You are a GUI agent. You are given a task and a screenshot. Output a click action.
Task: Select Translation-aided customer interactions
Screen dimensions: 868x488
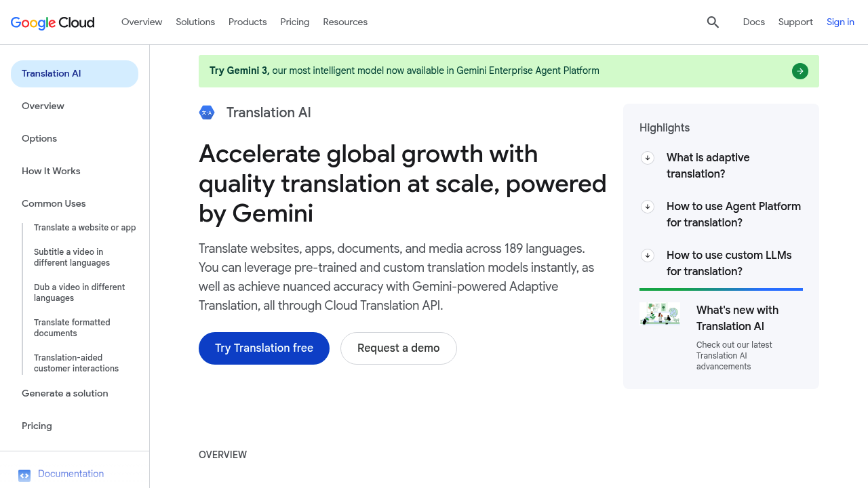[x=76, y=363]
